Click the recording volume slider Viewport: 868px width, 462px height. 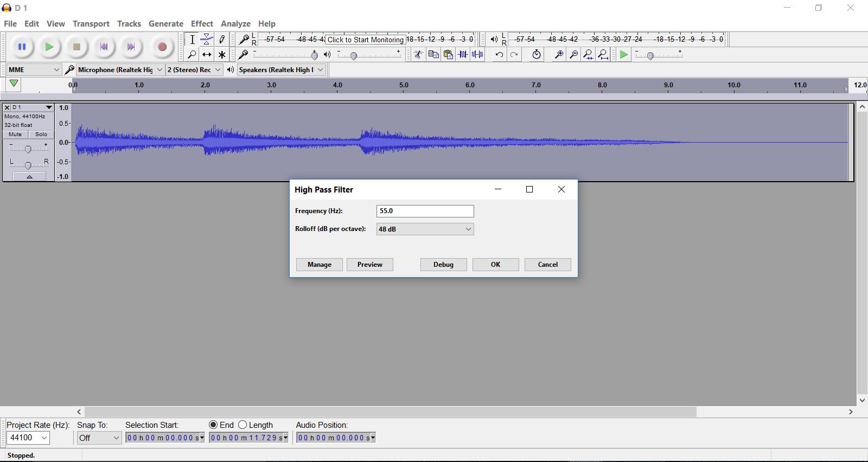(x=285, y=55)
